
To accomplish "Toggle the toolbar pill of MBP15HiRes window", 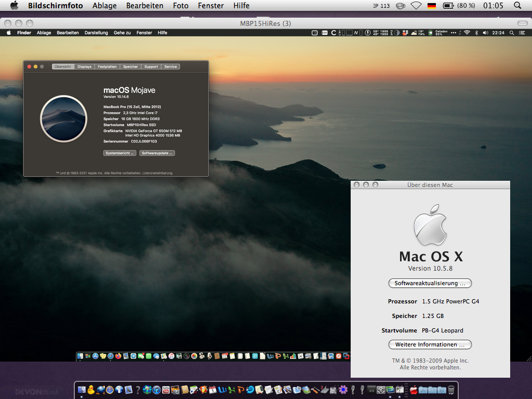I will coord(522,23).
